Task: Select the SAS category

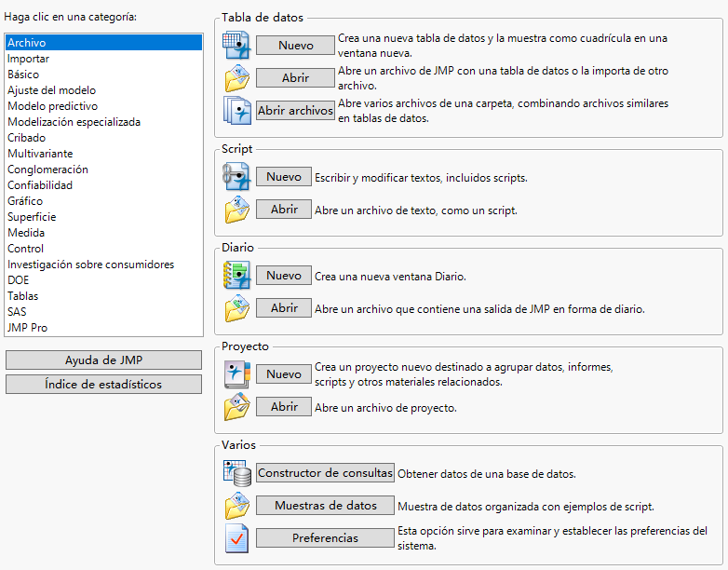Action: [x=104, y=311]
